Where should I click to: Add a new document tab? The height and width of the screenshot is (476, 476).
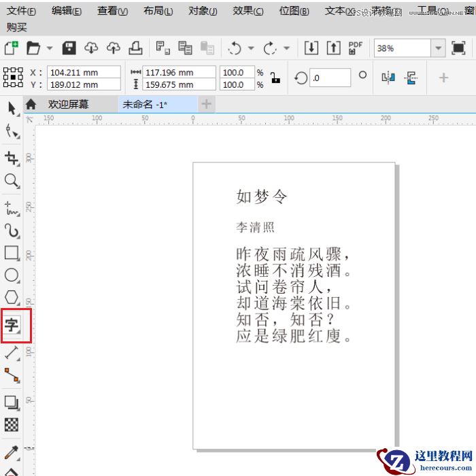(207, 104)
